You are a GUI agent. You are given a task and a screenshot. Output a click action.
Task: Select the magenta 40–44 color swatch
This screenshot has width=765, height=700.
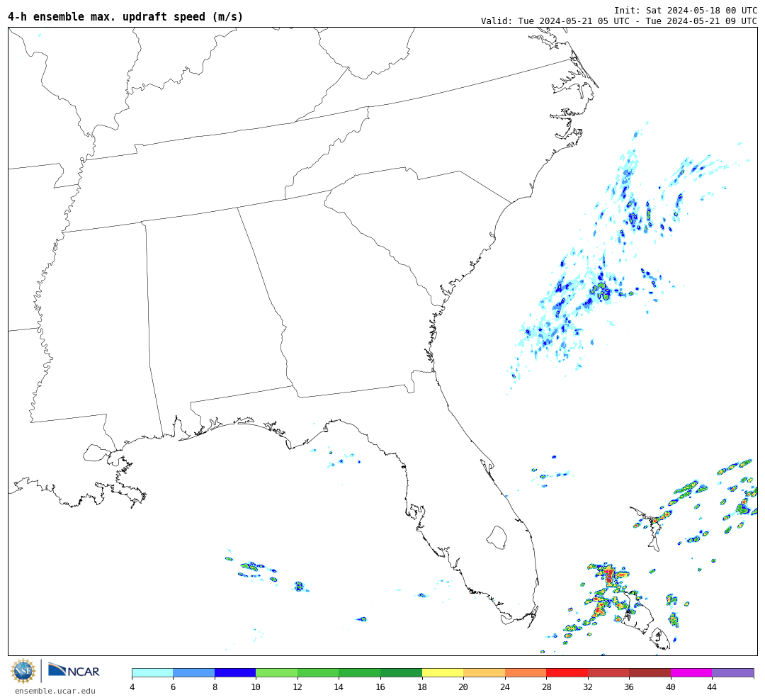691,672
